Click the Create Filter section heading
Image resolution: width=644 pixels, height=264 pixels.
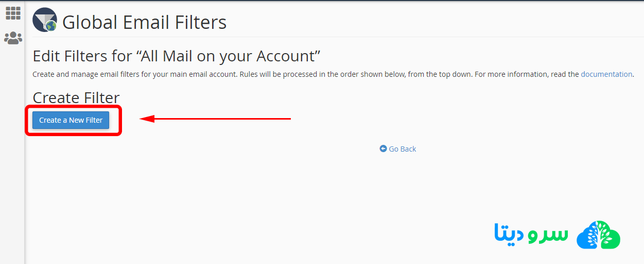(76, 97)
